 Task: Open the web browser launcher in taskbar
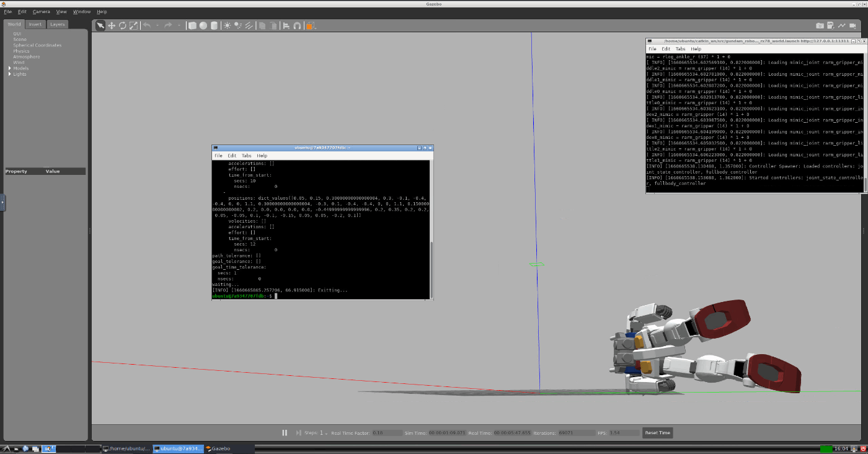tap(25, 448)
